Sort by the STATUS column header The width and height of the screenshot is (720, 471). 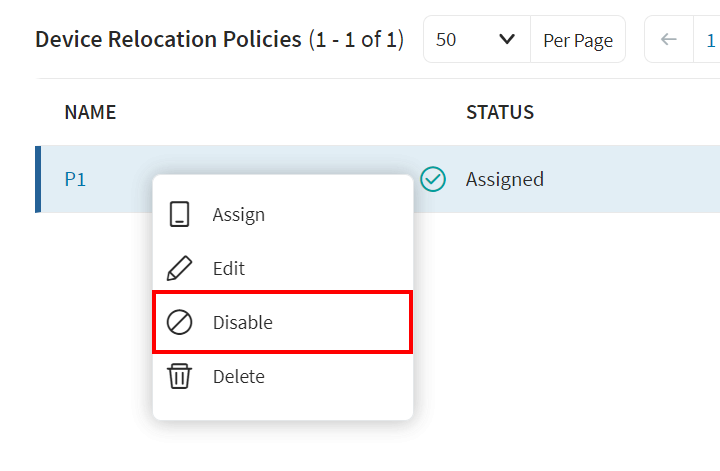click(499, 112)
